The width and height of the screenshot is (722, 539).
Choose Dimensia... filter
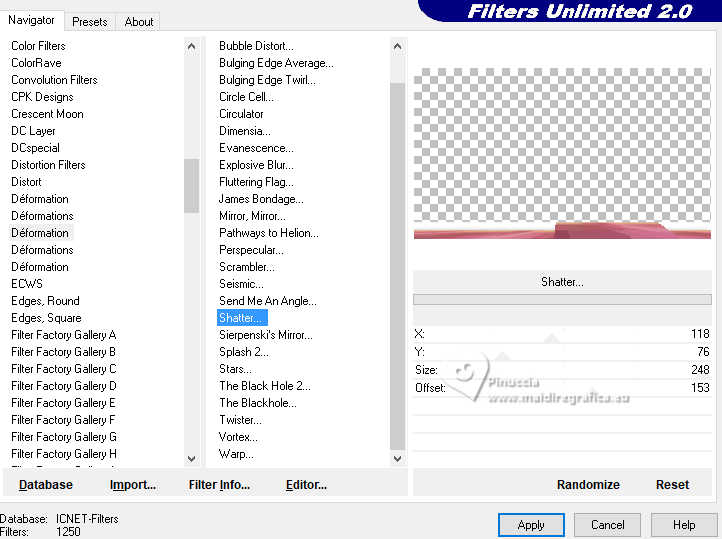click(245, 131)
